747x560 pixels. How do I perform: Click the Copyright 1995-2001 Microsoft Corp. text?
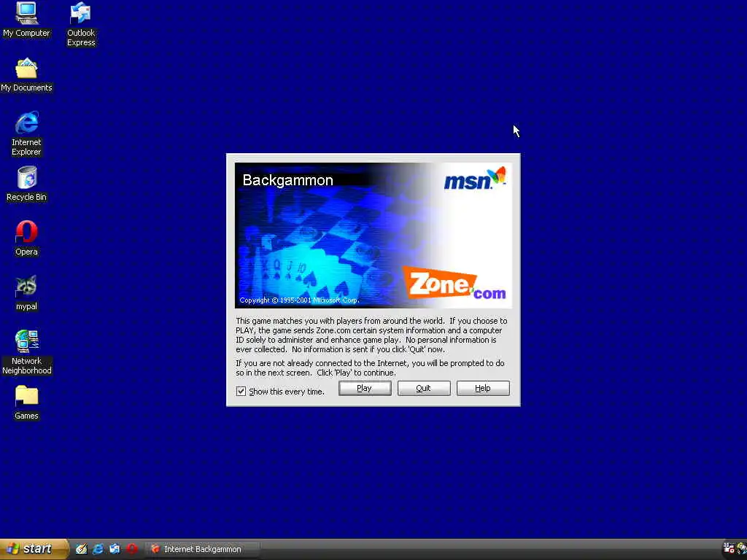tap(299, 300)
